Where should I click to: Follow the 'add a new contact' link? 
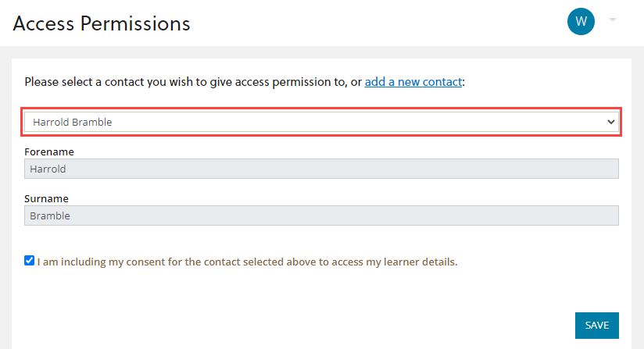[x=413, y=82]
